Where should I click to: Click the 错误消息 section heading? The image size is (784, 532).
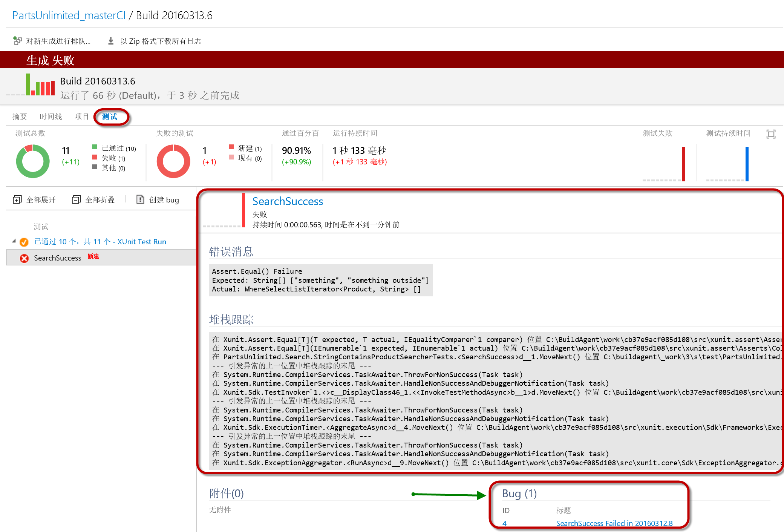click(x=231, y=251)
